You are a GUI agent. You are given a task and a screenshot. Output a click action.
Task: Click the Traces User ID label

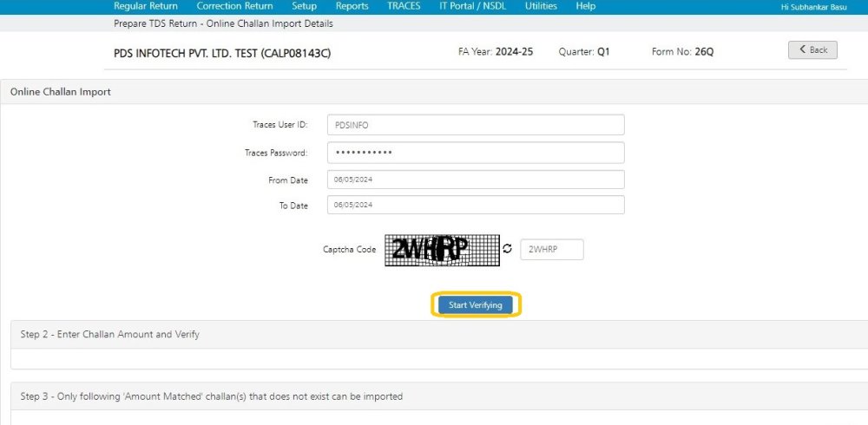click(x=280, y=125)
